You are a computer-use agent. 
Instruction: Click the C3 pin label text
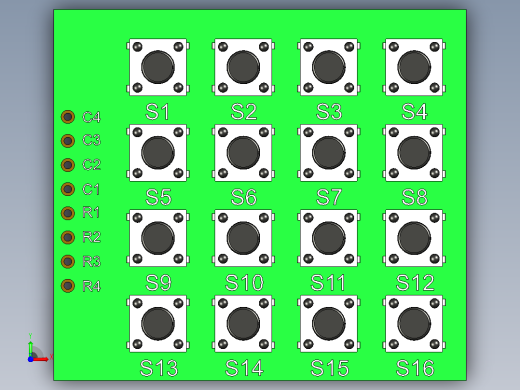[91, 140]
